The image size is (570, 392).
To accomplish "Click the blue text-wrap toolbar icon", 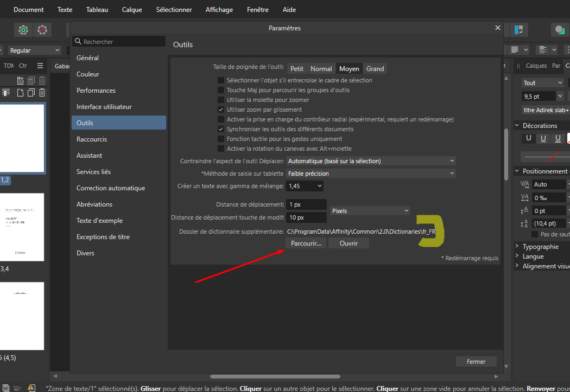I will 519,30.
